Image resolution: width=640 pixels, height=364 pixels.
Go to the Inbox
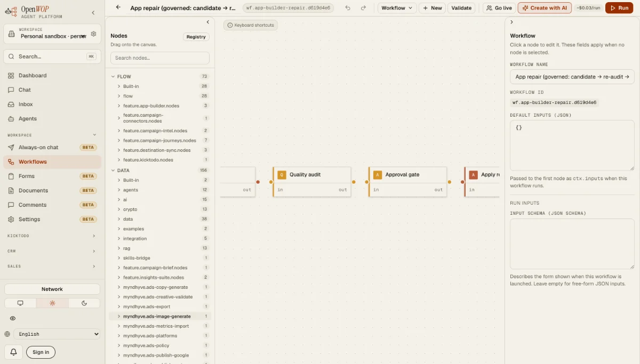click(x=52, y=104)
